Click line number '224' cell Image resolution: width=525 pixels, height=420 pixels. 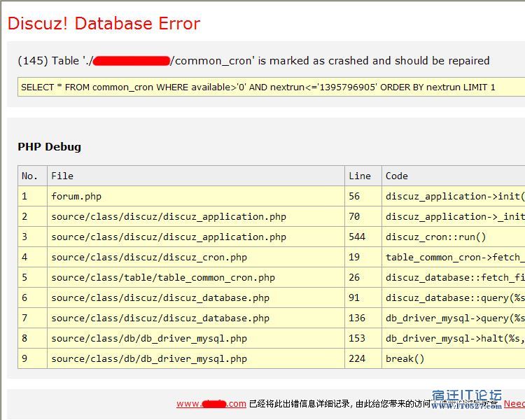(x=363, y=358)
